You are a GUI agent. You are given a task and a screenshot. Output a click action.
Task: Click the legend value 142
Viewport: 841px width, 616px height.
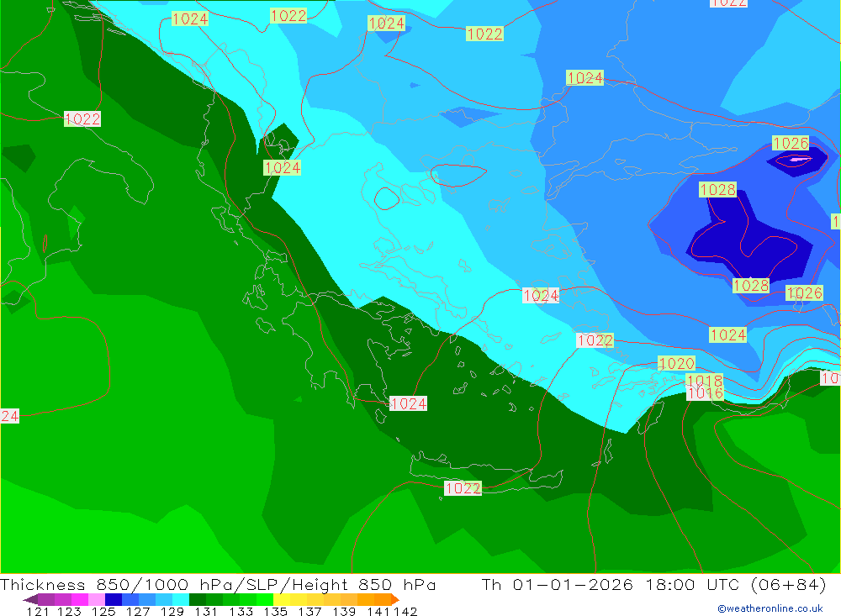[x=405, y=611]
